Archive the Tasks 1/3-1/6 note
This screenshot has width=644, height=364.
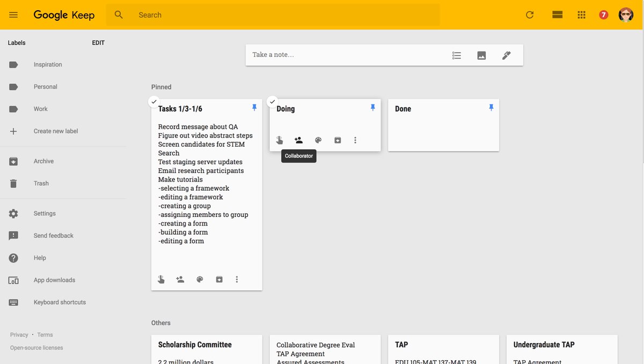pos(219,279)
